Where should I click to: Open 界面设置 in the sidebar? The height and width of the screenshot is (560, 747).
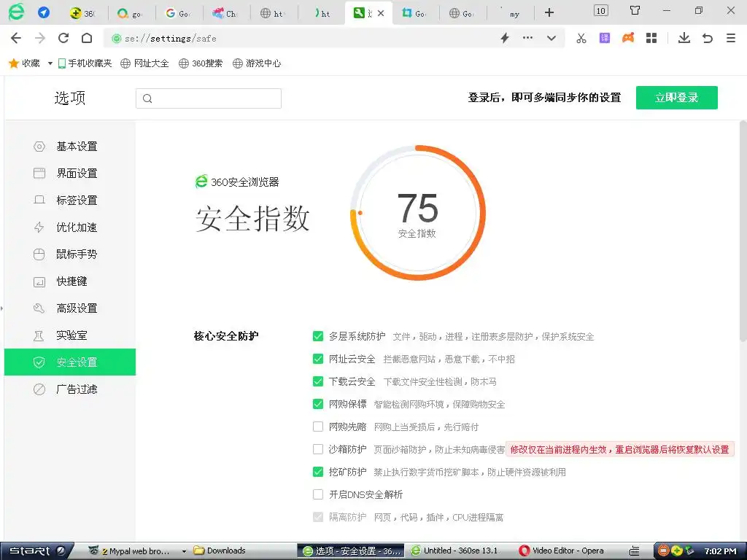pyautogui.click(x=70, y=174)
